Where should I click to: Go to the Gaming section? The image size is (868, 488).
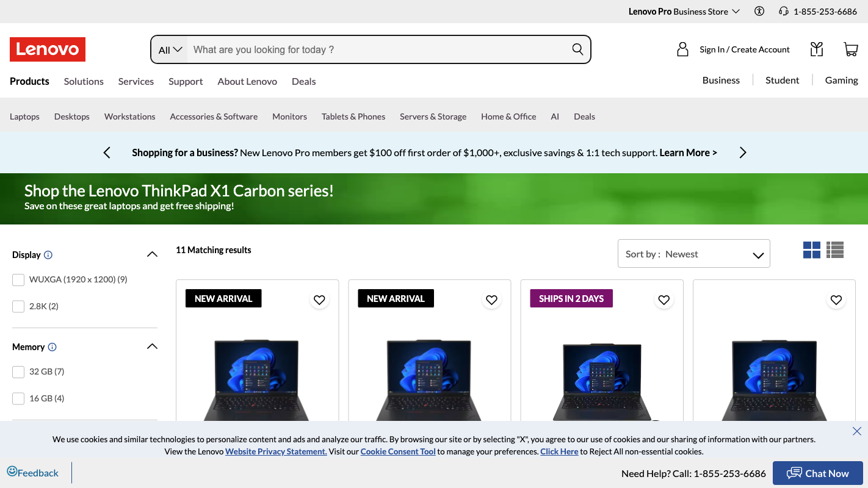pos(842,80)
